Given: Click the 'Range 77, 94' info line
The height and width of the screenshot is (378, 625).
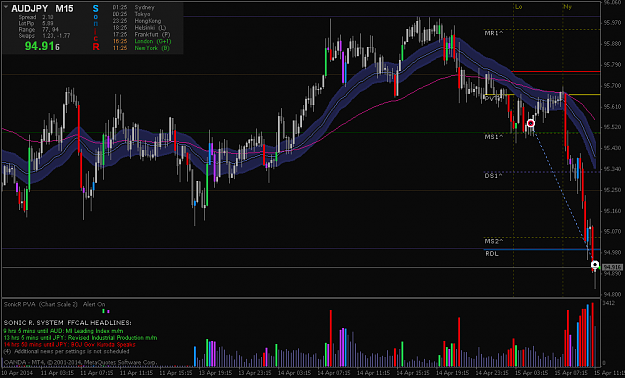Looking at the screenshot, I should click(x=39, y=30).
